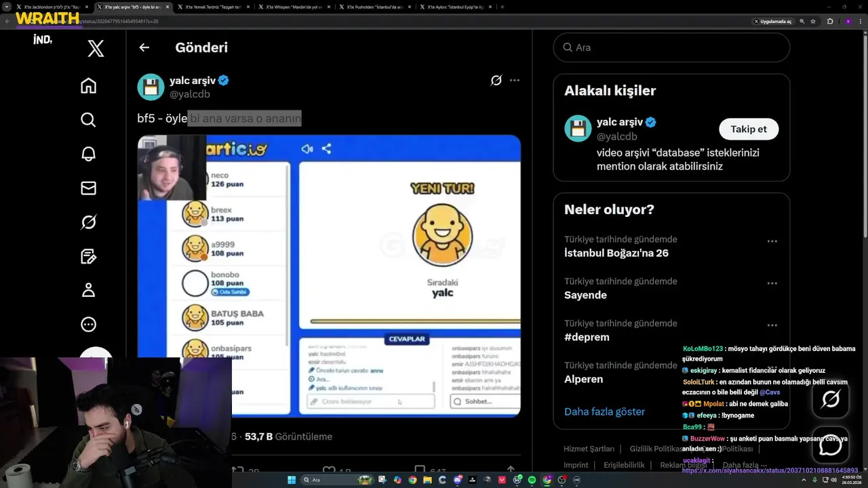Click the yalc arşiv name in Alakalı kişiler
This screenshot has height=488, width=868.
tap(620, 122)
